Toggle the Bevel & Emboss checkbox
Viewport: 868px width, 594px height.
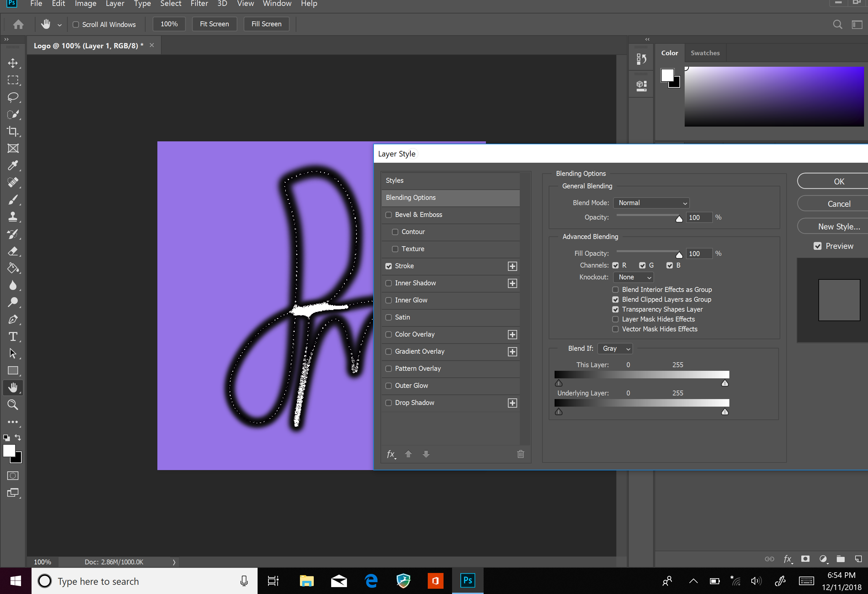388,215
